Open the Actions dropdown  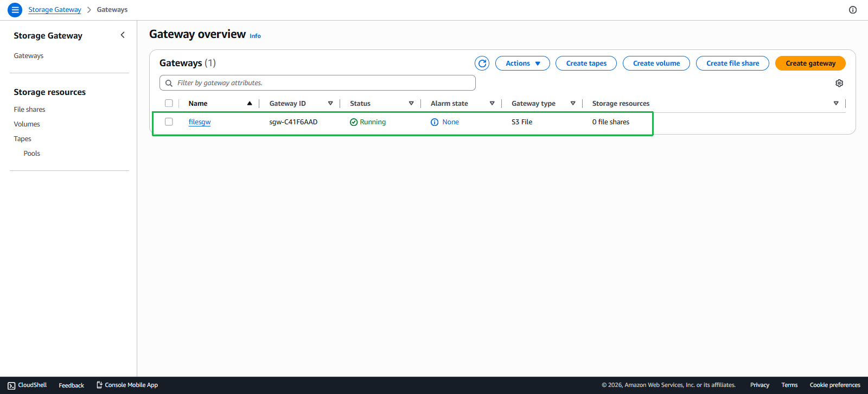pyautogui.click(x=522, y=63)
